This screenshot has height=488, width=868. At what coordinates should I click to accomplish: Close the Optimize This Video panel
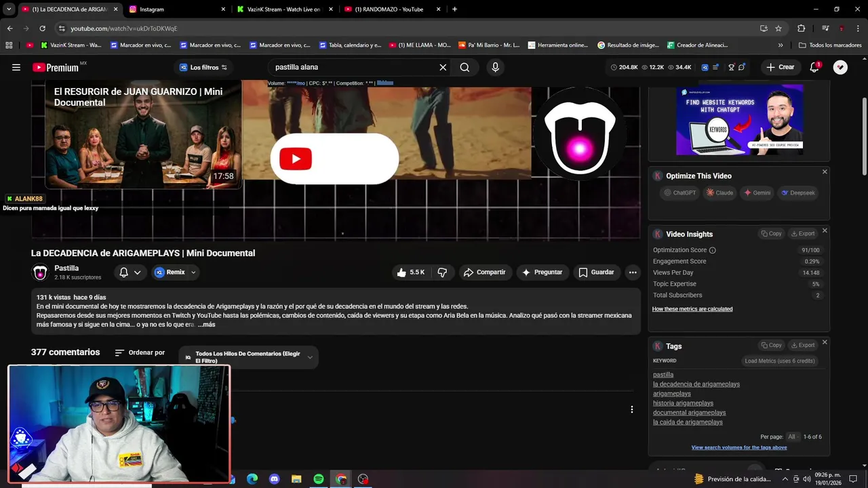click(825, 172)
